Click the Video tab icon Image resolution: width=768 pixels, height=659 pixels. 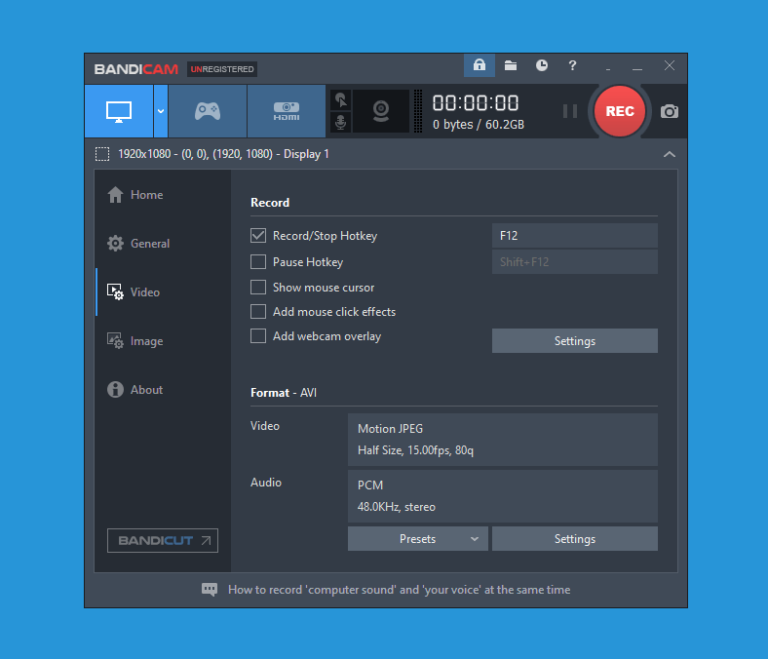pos(115,292)
